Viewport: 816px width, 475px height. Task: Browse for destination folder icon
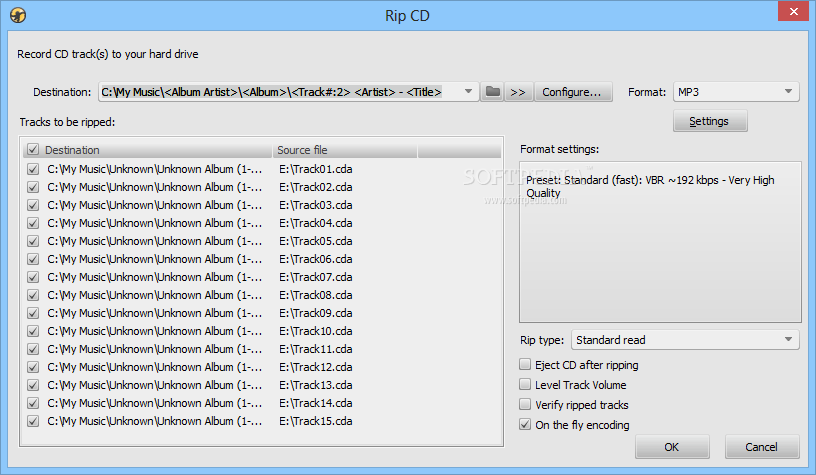coord(492,92)
